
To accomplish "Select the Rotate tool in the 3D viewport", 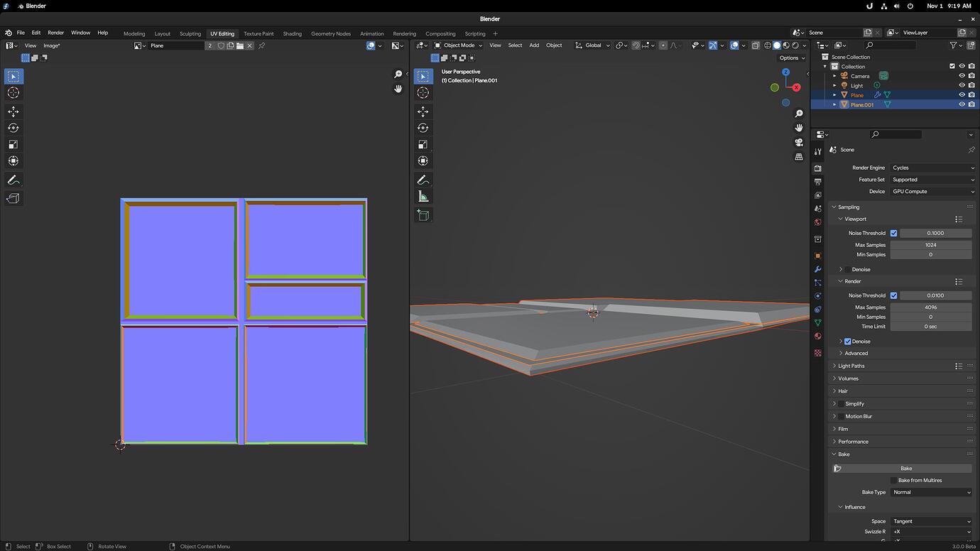I will click(x=423, y=128).
